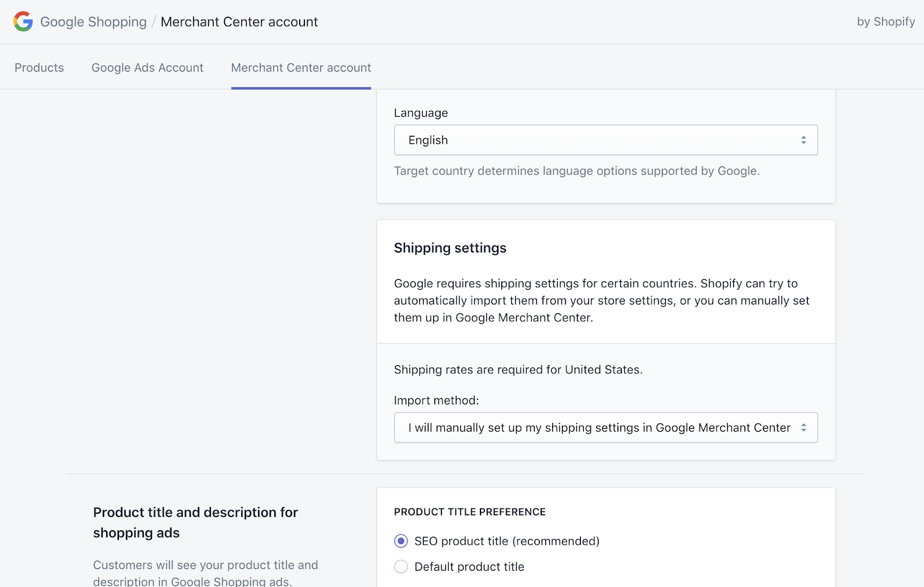Select Default product title radio option
The image size is (924, 587).
coord(401,567)
